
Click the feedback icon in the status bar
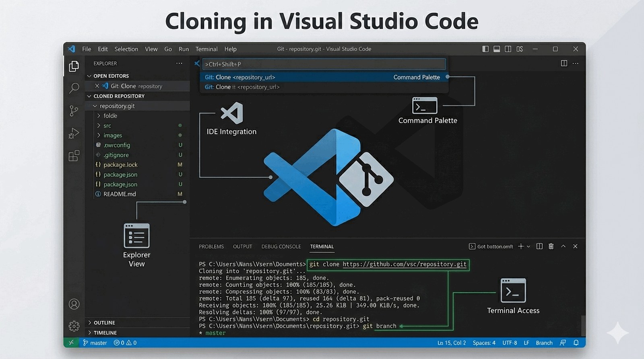[x=563, y=343]
